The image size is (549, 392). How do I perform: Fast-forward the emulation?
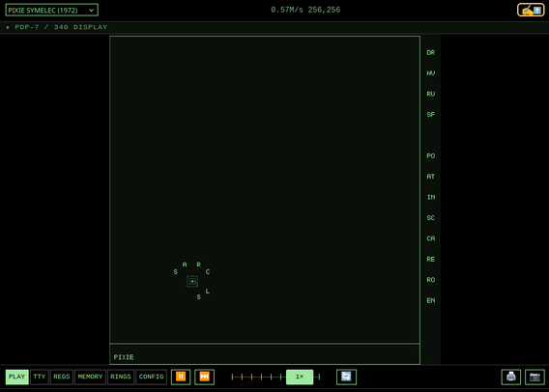click(205, 377)
